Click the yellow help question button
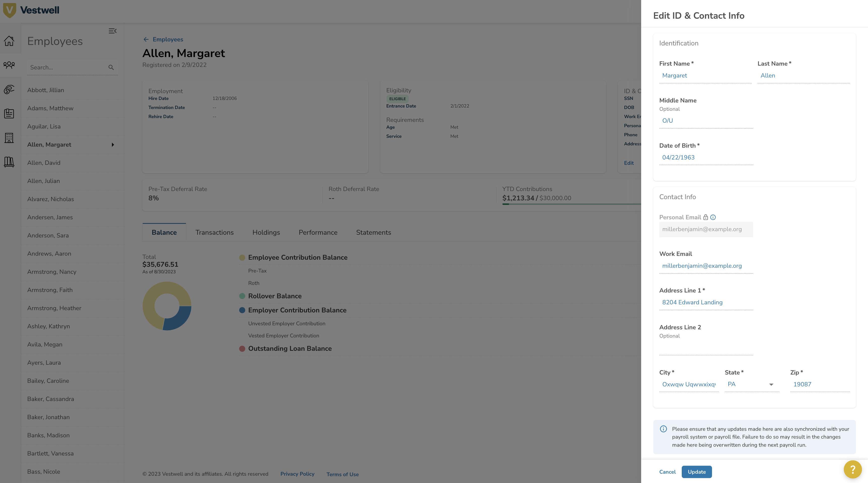 [x=852, y=469]
